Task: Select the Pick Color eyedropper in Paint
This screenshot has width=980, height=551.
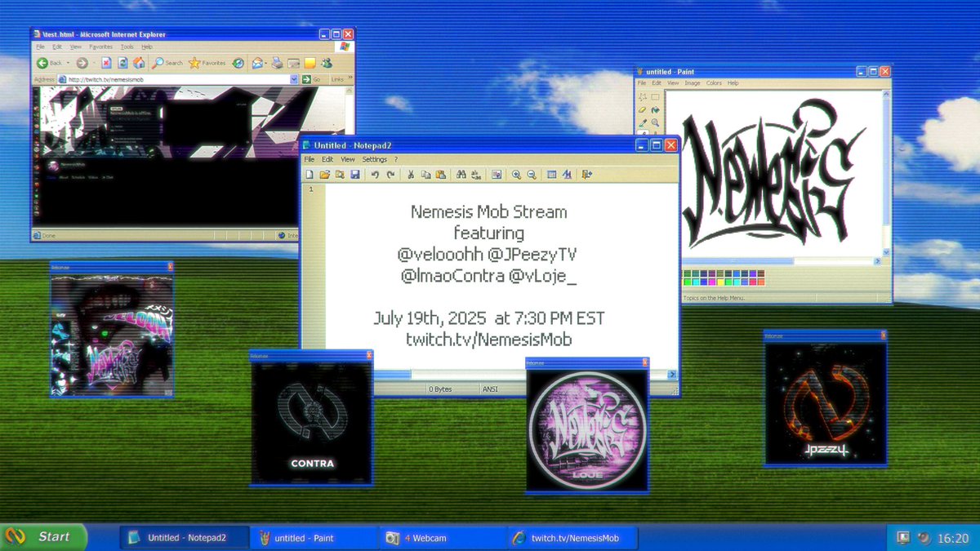Action: click(x=643, y=122)
